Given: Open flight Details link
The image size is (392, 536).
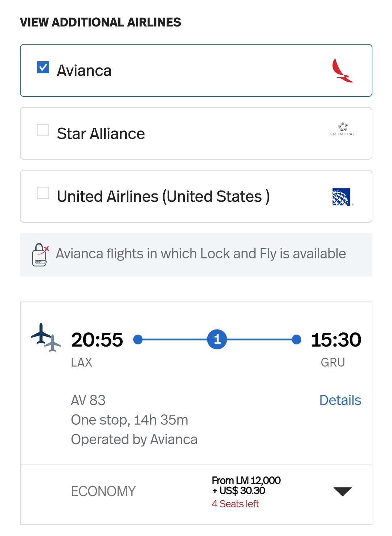Looking at the screenshot, I should pos(340,400).
